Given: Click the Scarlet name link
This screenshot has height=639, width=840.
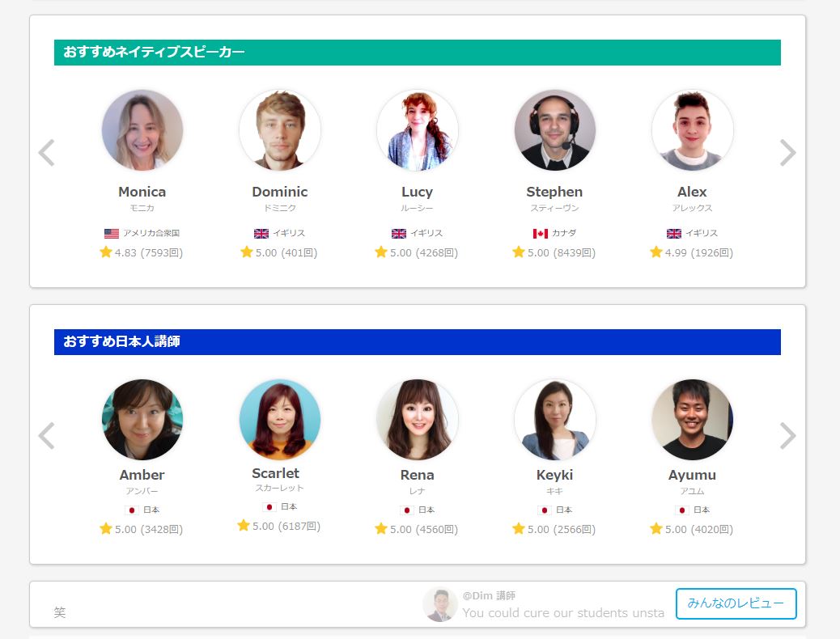Looking at the screenshot, I should click(x=275, y=473).
